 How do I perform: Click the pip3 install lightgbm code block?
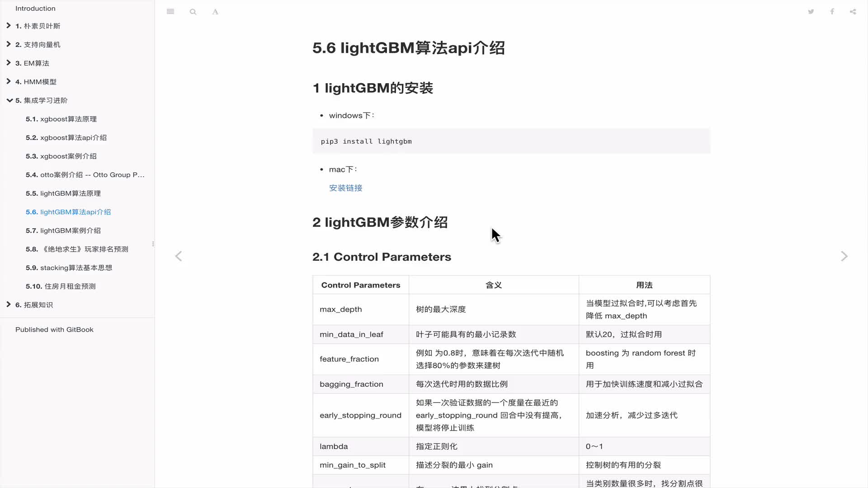pyautogui.click(x=511, y=141)
